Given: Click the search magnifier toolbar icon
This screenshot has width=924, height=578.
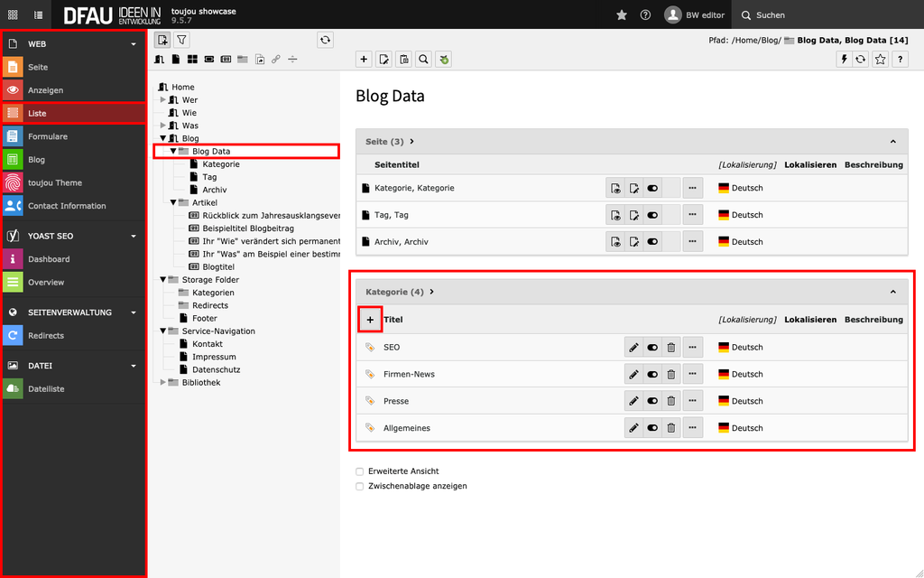Looking at the screenshot, I should point(423,60).
